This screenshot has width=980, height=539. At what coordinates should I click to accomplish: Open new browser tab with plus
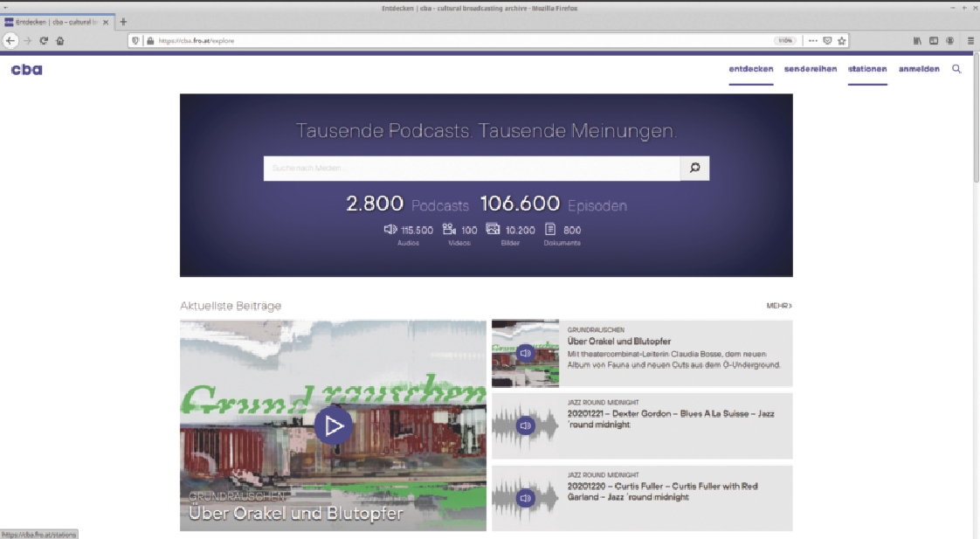point(123,22)
